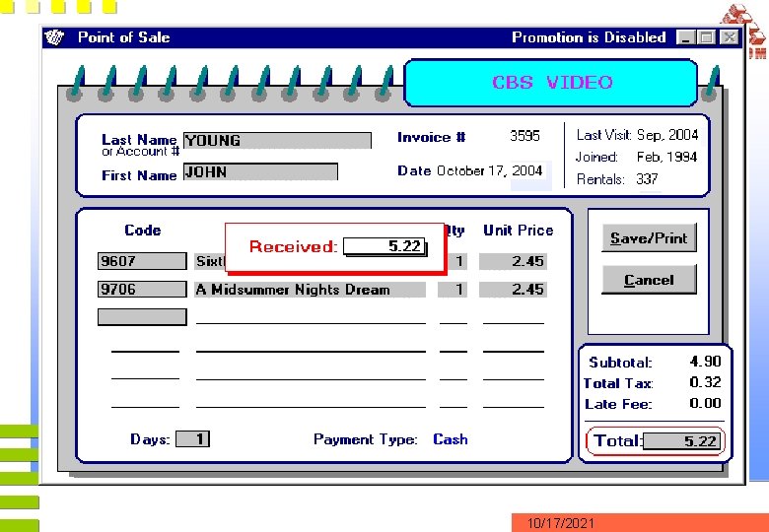Click the 10/17/2021 date at the bottom
769x532 pixels.
[560, 523]
